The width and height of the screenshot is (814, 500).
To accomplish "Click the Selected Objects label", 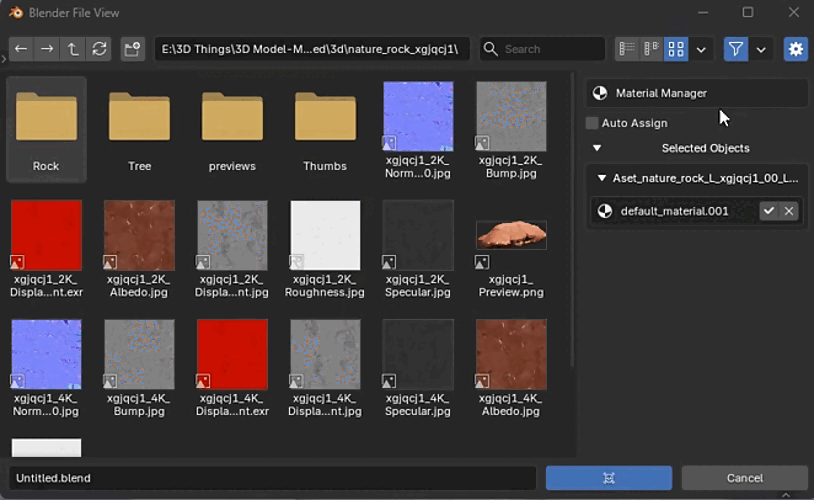I will [x=706, y=148].
